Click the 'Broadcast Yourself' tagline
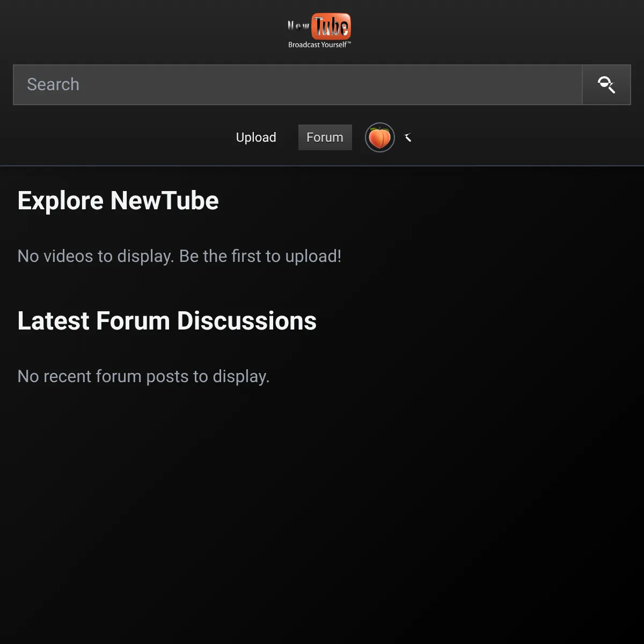644x644 pixels. click(319, 45)
